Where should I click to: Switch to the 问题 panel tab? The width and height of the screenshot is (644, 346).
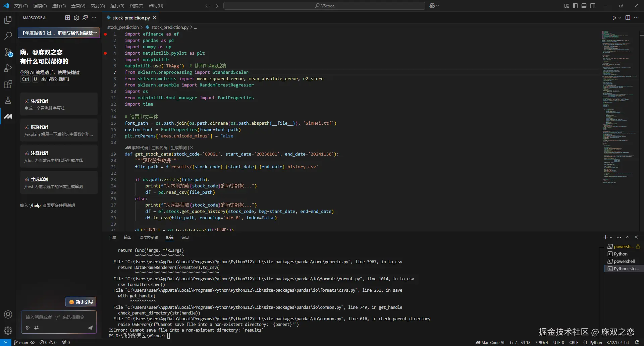(112, 237)
